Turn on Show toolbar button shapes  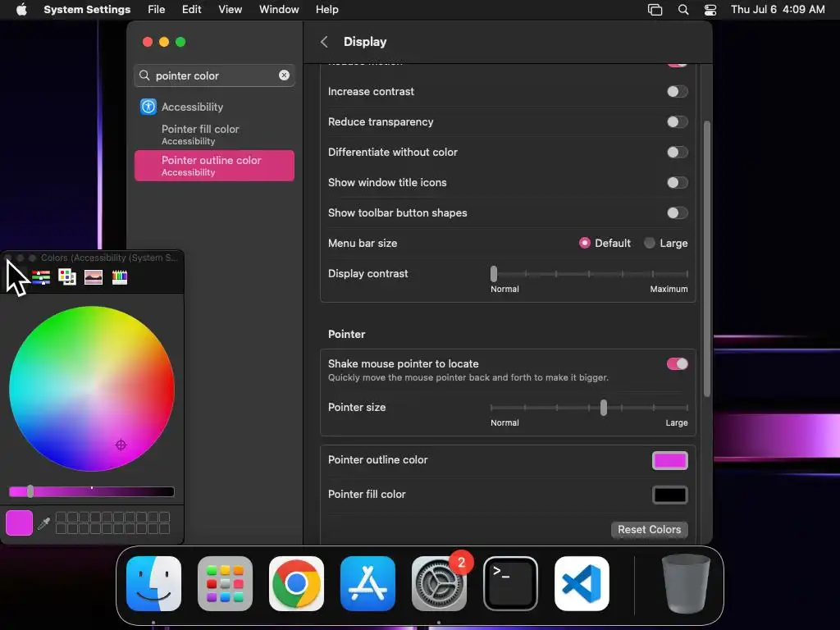[x=677, y=212]
